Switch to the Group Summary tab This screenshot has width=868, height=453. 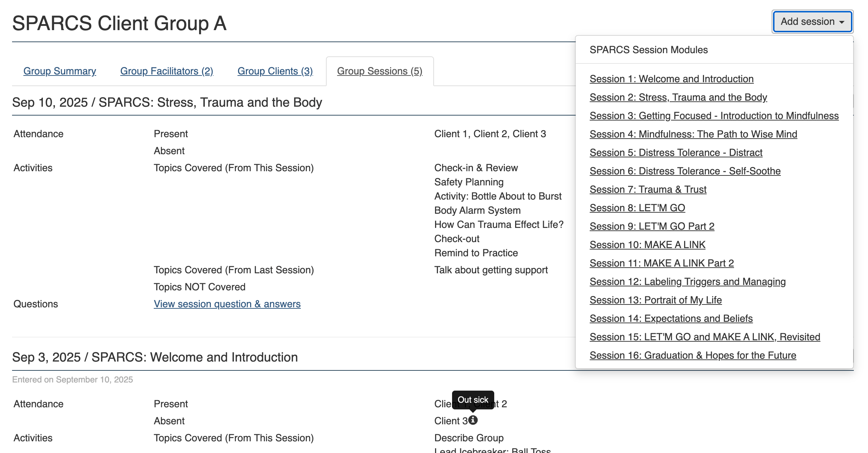point(60,71)
